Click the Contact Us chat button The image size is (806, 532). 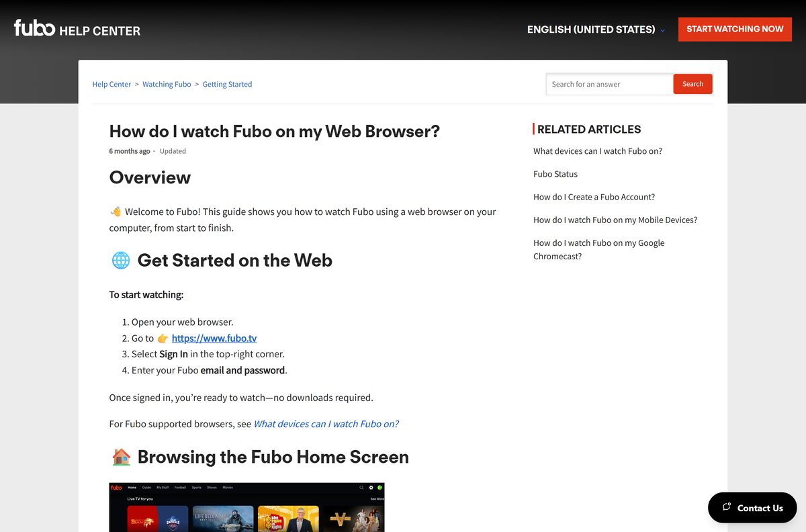(x=752, y=508)
